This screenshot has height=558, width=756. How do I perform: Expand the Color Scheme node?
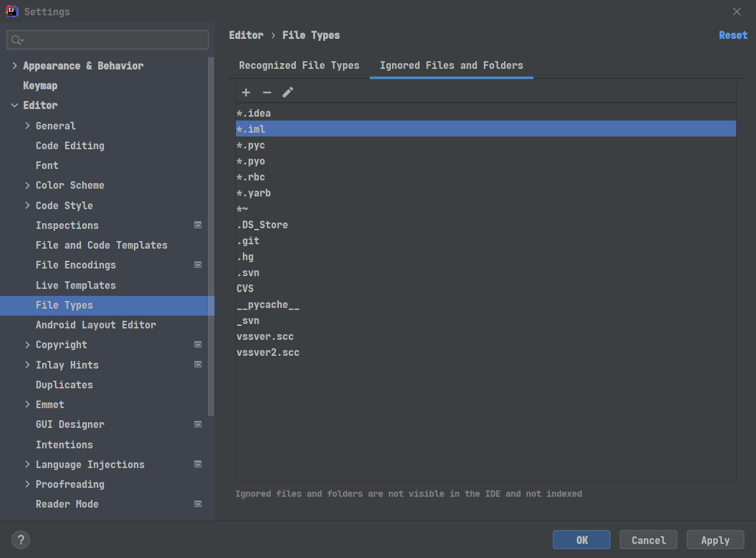[27, 185]
